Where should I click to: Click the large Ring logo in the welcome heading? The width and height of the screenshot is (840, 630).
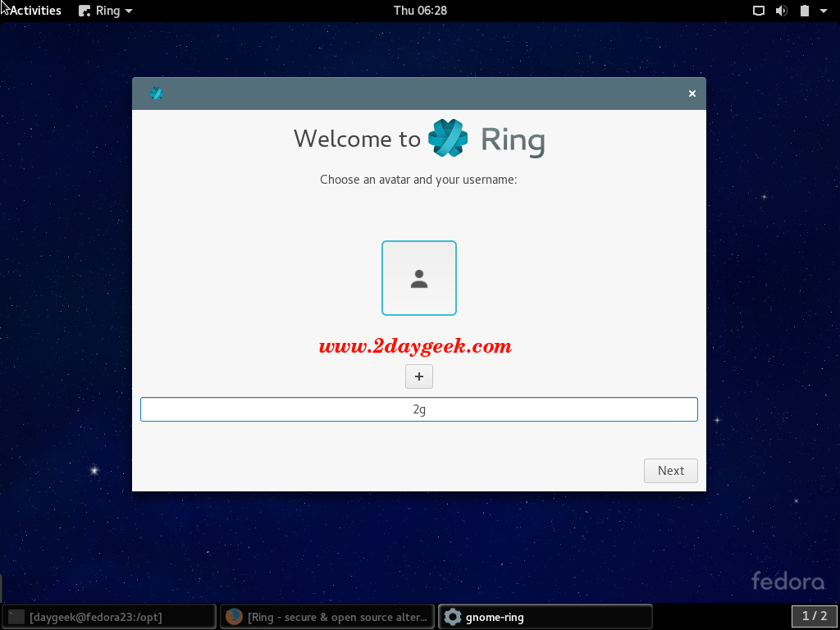pyautogui.click(x=448, y=138)
